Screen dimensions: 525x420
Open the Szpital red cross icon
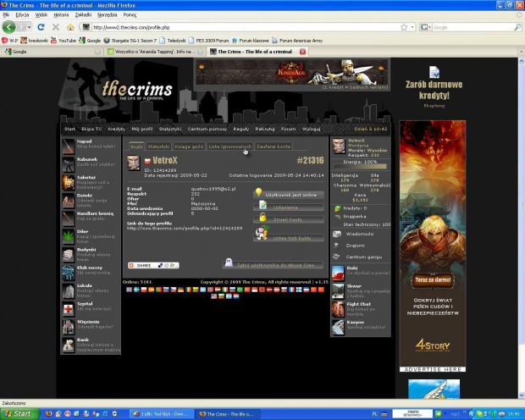click(69, 309)
